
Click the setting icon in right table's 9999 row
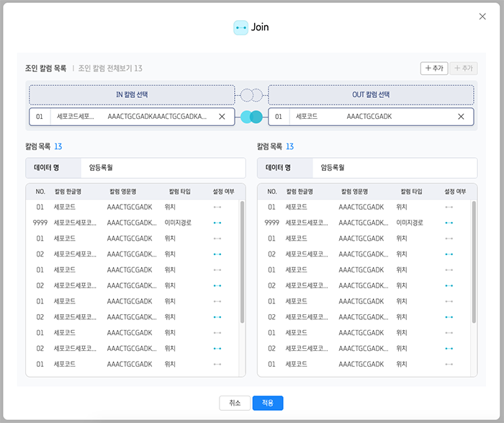[449, 223]
